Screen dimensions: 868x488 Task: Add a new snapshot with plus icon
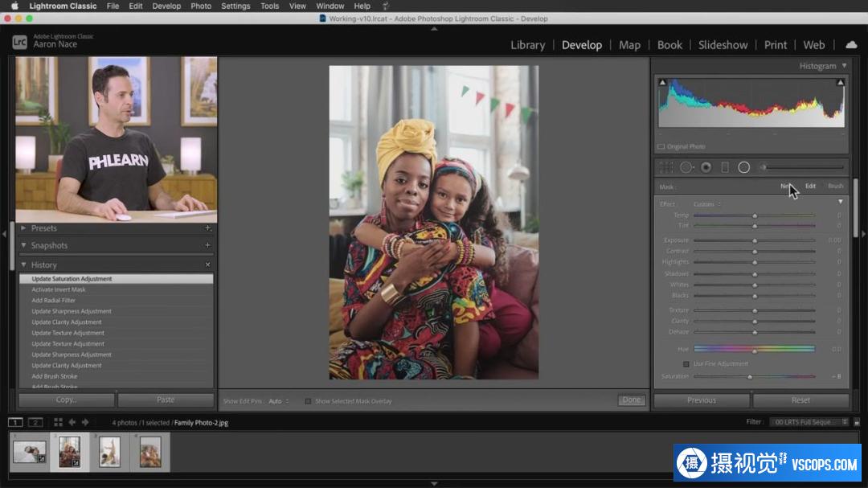tap(207, 245)
